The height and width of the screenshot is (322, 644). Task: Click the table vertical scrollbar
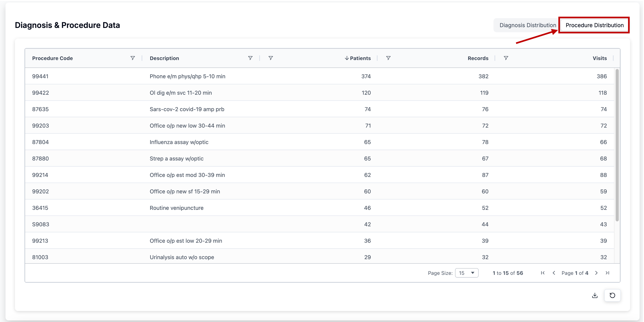coord(617,145)
